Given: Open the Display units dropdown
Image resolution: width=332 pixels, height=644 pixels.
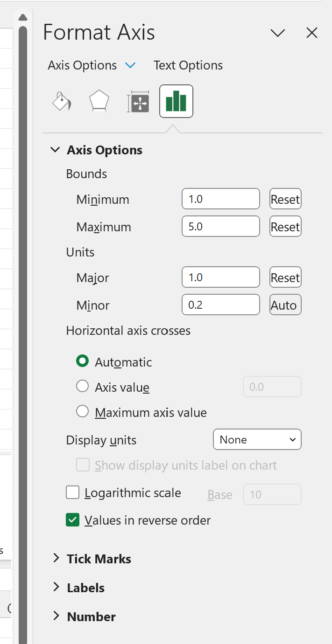Looking at the screenshot, I should click(x=257, y=439).
